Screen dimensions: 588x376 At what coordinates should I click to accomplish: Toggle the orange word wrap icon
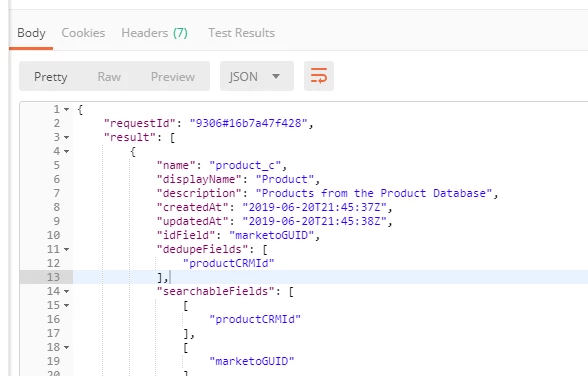[319, 76]
